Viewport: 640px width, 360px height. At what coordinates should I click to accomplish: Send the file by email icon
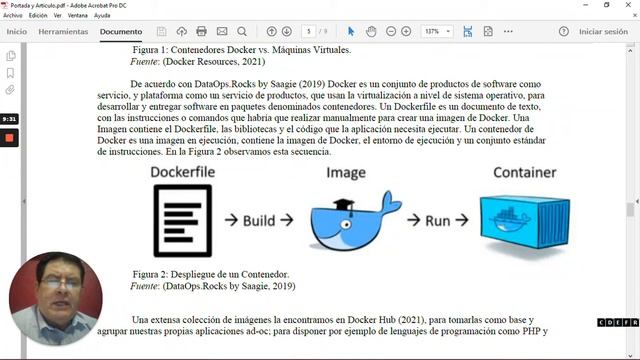click(222, 31)
